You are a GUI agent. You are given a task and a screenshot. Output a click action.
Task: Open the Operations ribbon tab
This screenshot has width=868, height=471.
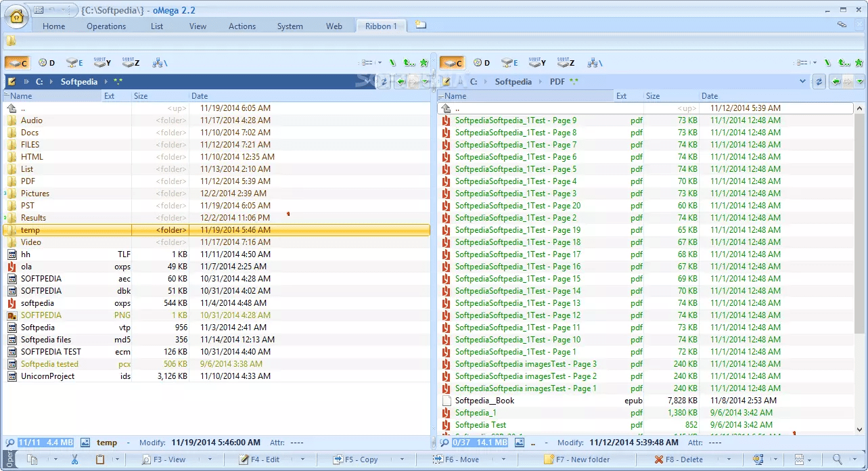[106, 26]
